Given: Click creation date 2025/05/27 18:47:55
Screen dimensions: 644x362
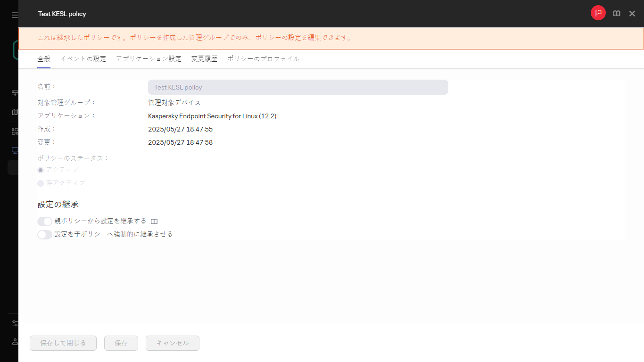Looking at the screenshot, I should pos(180,129).
